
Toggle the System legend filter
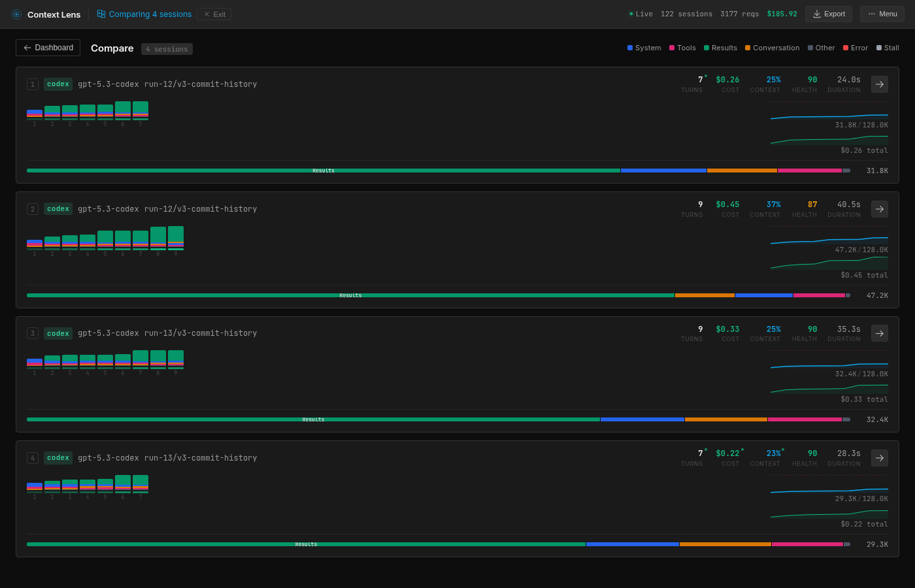(643, 48)
